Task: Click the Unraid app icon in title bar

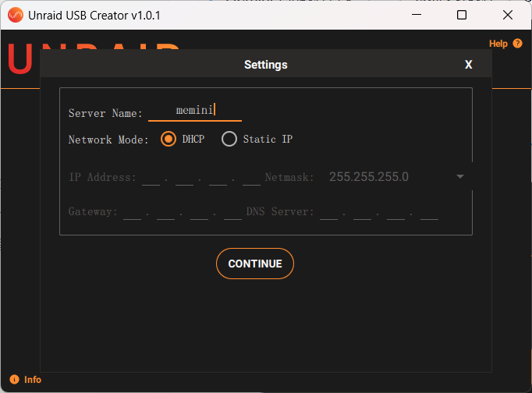Action: [x=14, y=15]
